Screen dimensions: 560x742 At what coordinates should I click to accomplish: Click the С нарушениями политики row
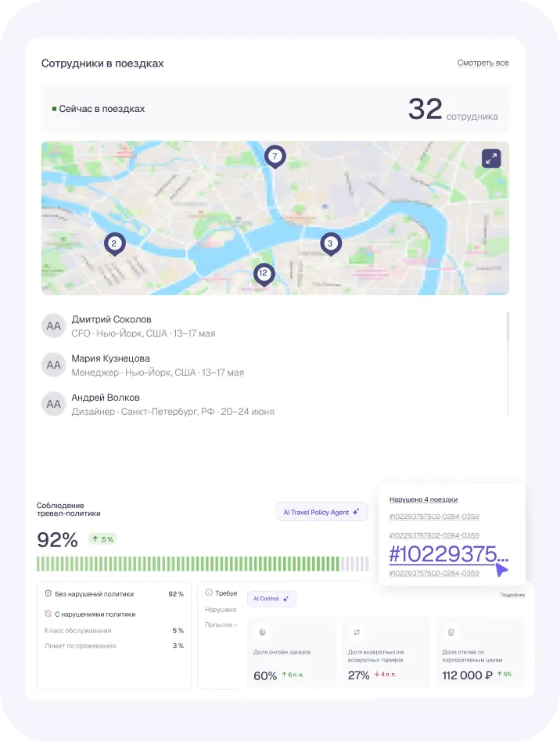pos(114,614)
